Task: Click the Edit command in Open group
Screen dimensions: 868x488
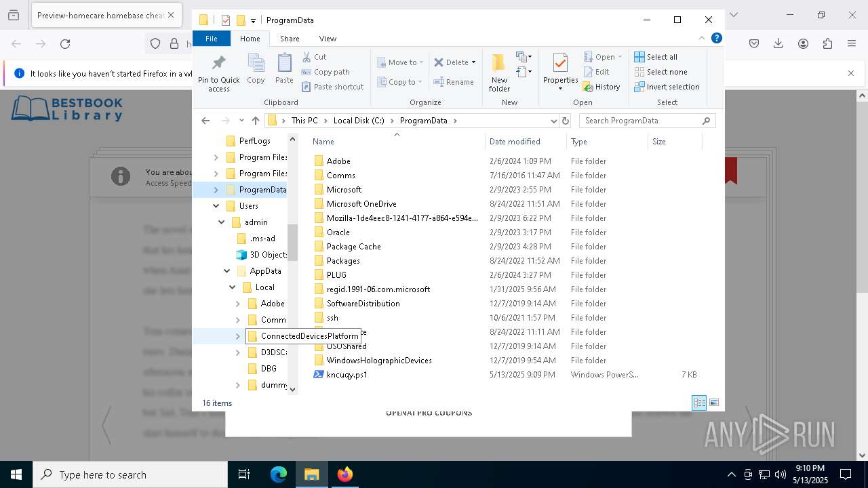Action: [595, 72]
